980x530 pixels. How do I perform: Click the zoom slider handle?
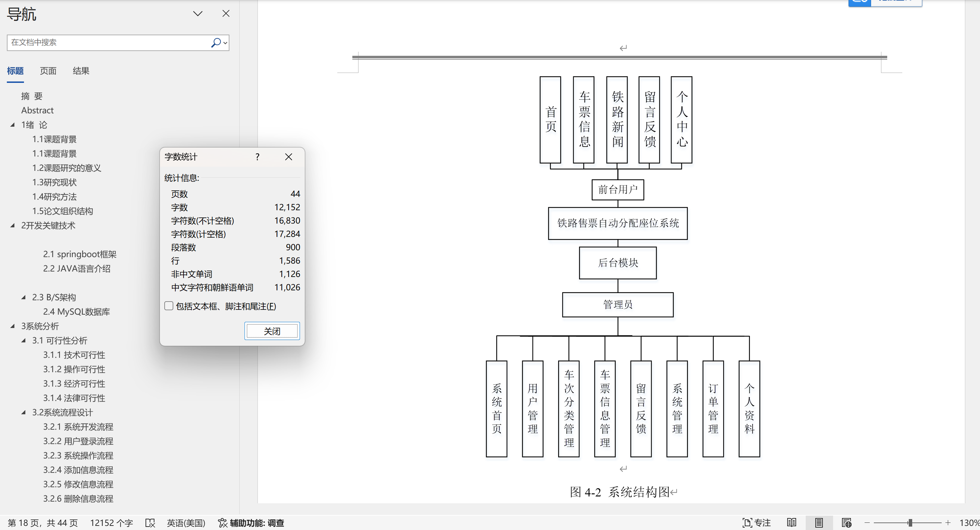[910, 523]
